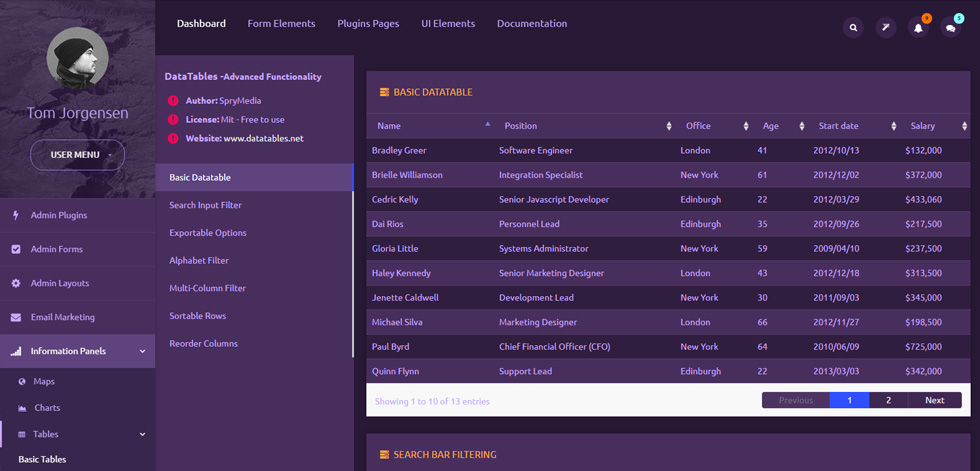
Task: Click the Michael Silva name cell
Action: coord(397,322)
